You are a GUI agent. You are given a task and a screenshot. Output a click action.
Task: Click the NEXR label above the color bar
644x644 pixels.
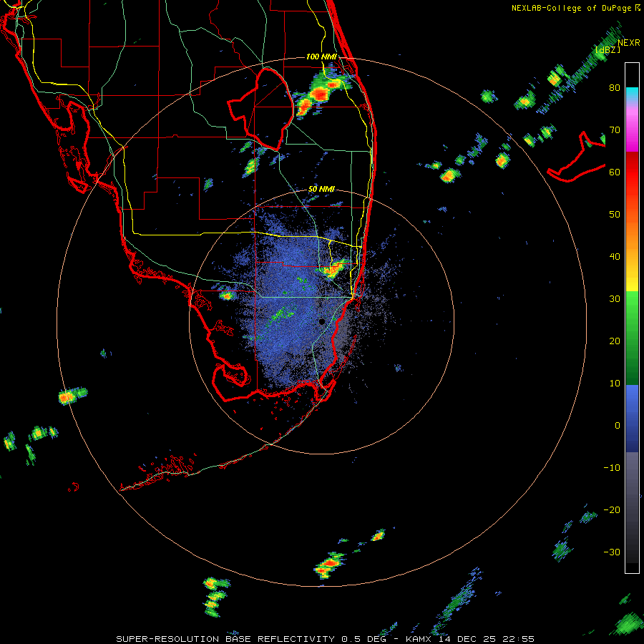[x=629, y=43]
